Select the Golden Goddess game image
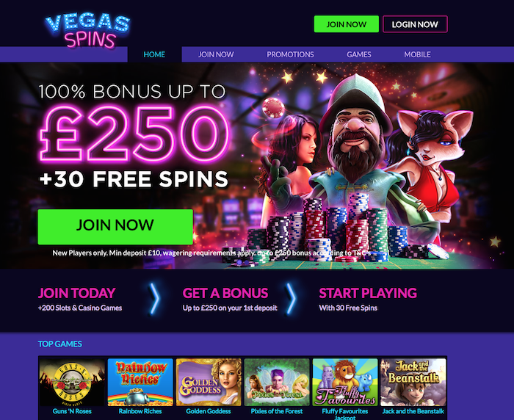The height and width of the screenshot is (420, 514). pos(209,382)
